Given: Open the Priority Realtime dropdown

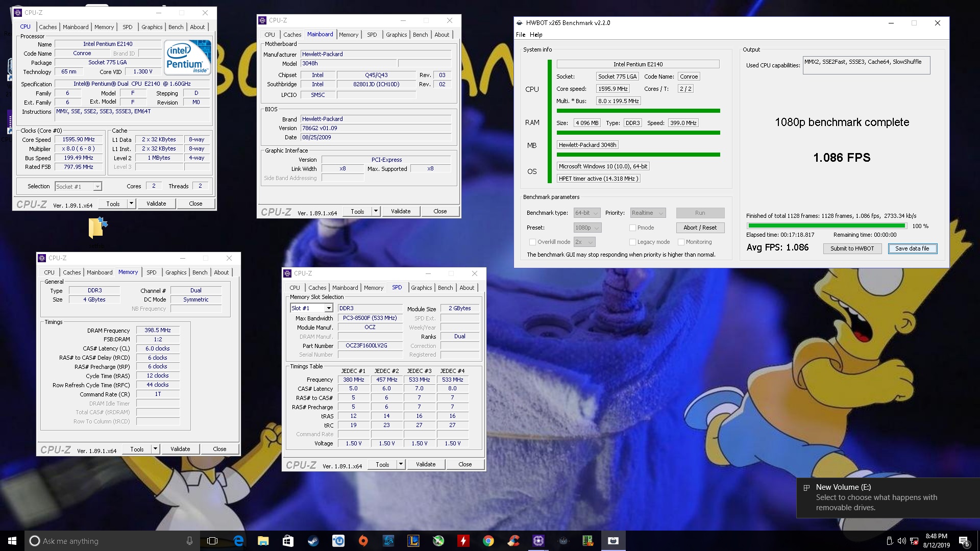Looking at the screenshot, I should pyautogui.click(x=648, y=213).
